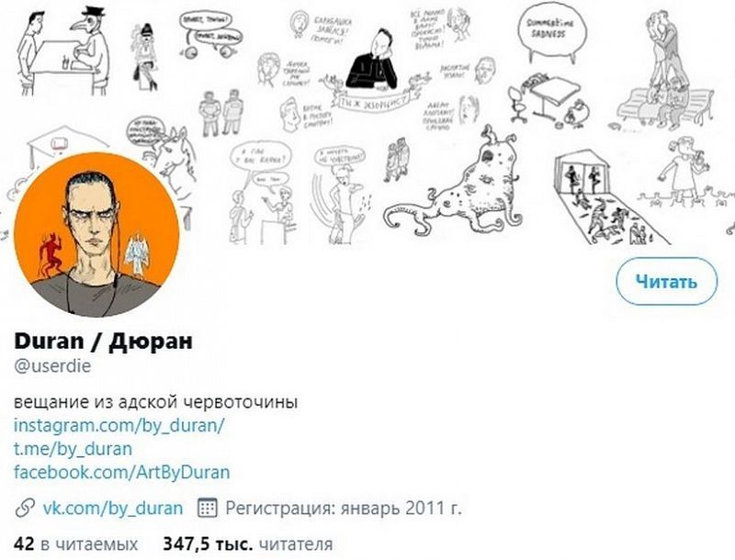Select the @userdie handle text
Image resolution: width=735 pixels, height=560 pixels.
pyautogui.click(x=52, y=365)
